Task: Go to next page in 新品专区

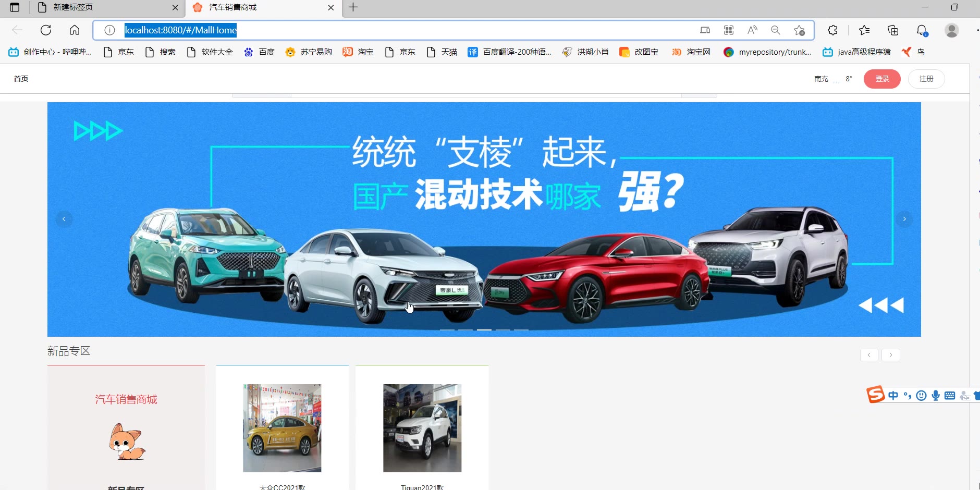Action: 891,355
